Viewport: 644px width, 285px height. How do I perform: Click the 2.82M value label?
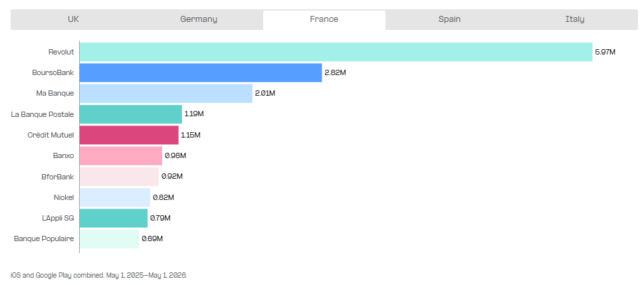point(335,72)
